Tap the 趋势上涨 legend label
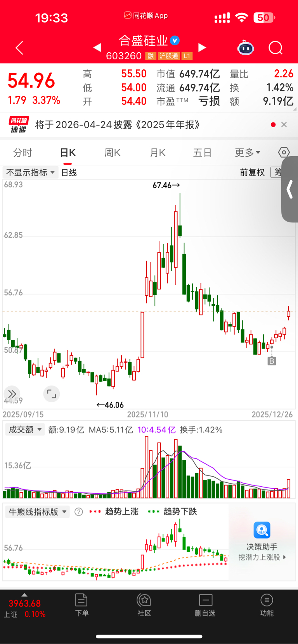The image size is (298, 644). [122, 511]
